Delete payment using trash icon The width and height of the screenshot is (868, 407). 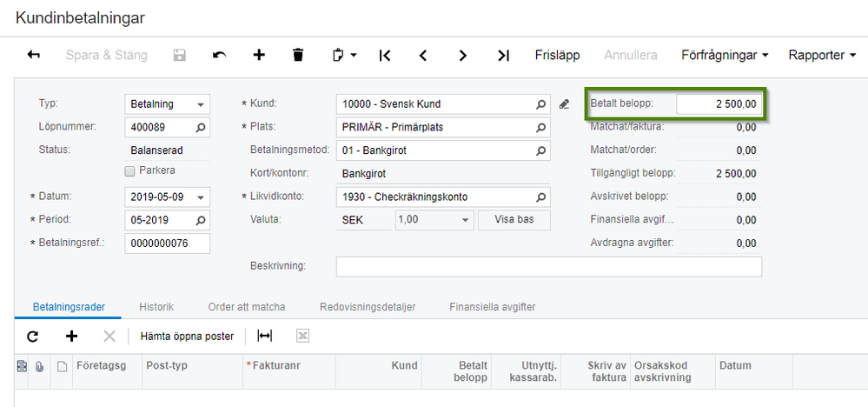298,55
